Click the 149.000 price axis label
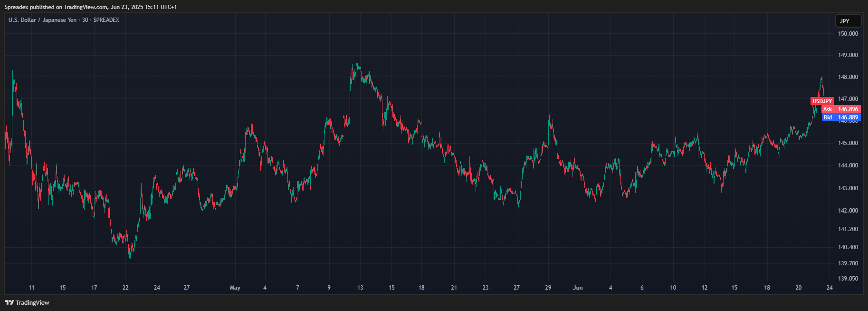 (x=848, y=55)
